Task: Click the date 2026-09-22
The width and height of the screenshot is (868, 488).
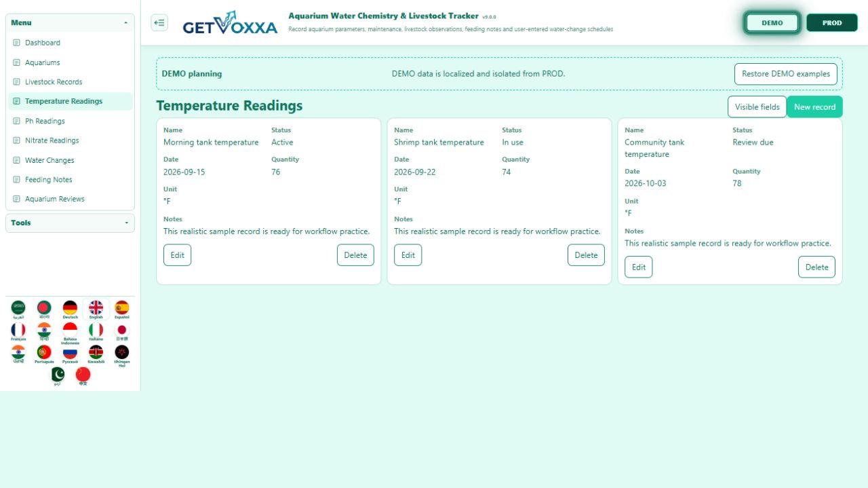Action: [414, 172]
